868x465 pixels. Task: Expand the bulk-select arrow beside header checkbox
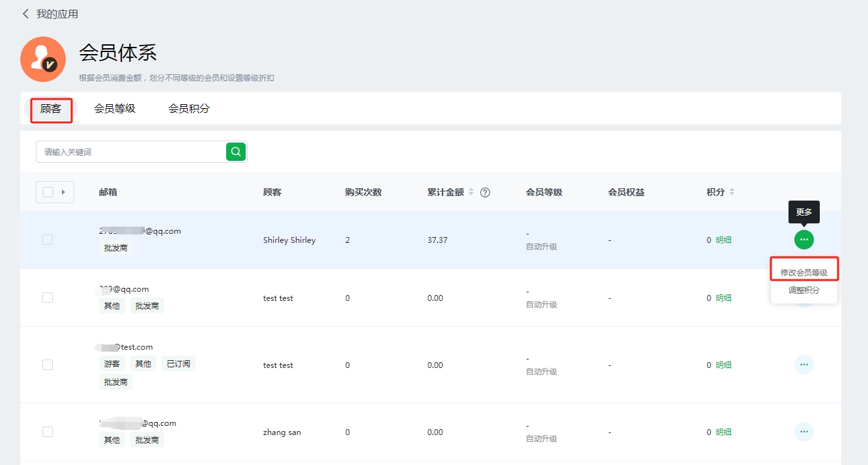coord(64,192)
